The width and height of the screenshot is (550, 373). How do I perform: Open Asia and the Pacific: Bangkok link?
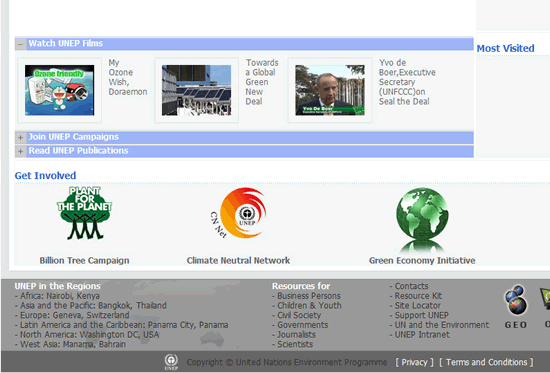pyautogui.click(x=93, y=306)
